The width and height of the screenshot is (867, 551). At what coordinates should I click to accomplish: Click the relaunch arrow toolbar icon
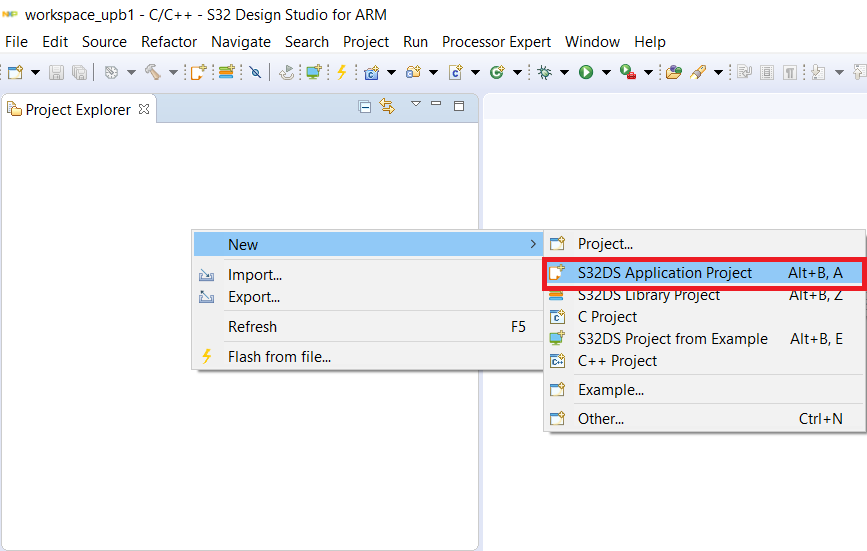coord(286,72)
